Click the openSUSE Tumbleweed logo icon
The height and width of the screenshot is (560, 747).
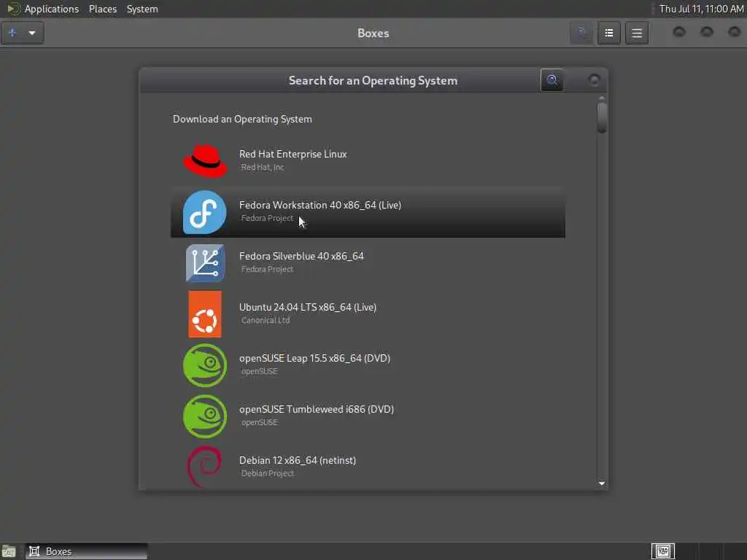(205, 416)
